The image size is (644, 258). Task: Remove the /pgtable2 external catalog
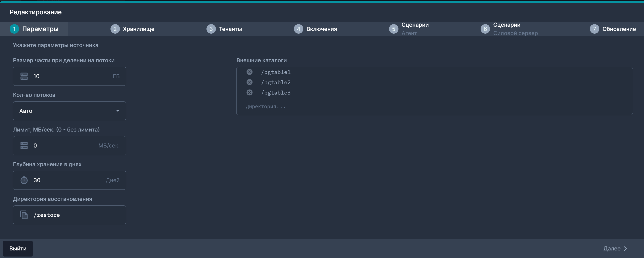coord(249,82)
